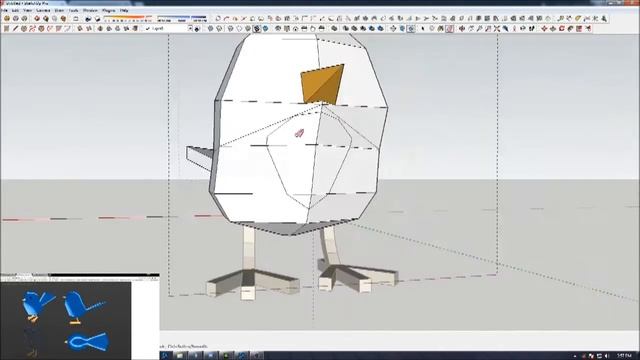
Task: Open the View menu
Action: click(x=27, y=10)
